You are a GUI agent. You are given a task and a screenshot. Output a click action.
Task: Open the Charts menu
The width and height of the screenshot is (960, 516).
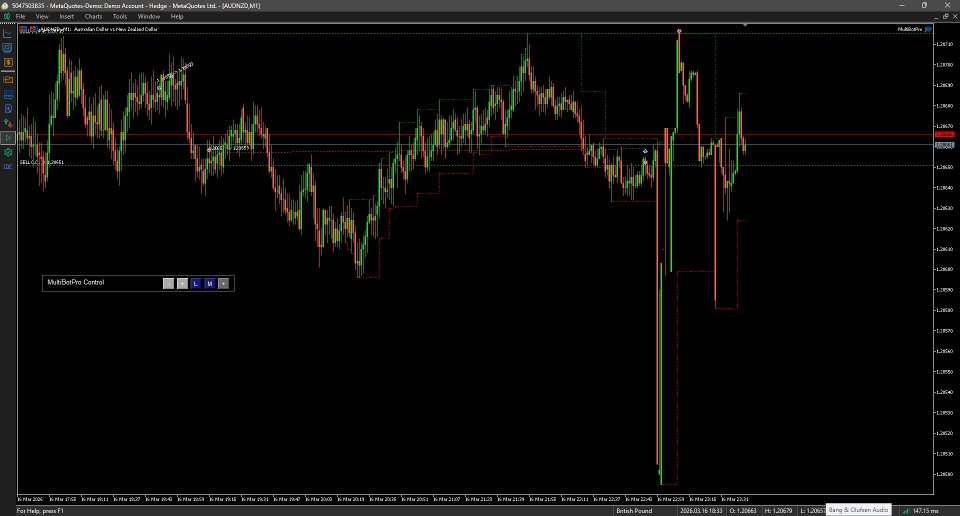point(93,17)
